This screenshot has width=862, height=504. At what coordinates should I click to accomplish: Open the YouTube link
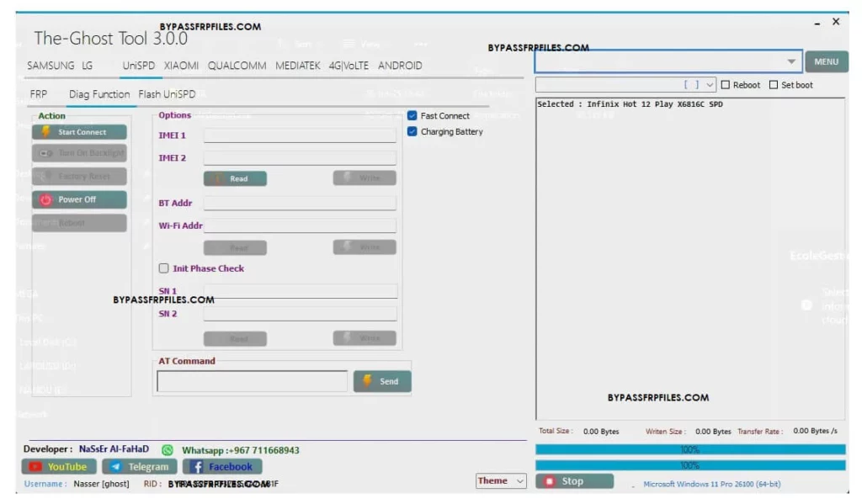[x=59, y=467]
